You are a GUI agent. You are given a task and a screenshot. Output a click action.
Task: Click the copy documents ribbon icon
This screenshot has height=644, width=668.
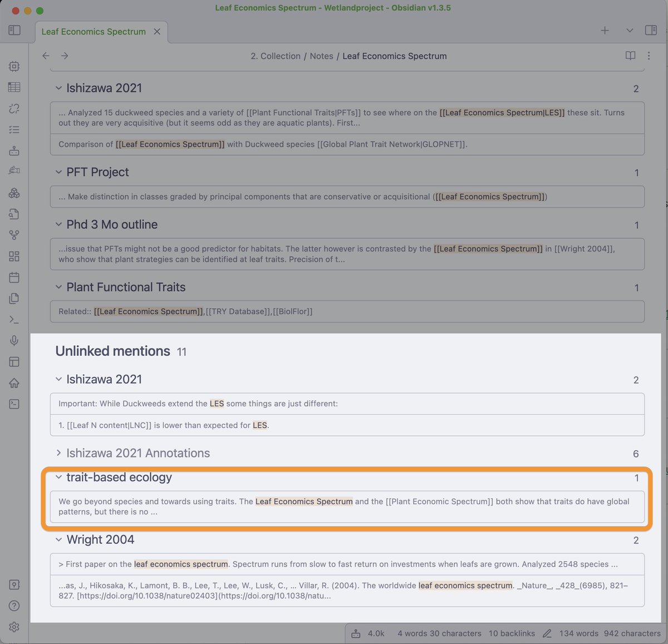[14, 298]
